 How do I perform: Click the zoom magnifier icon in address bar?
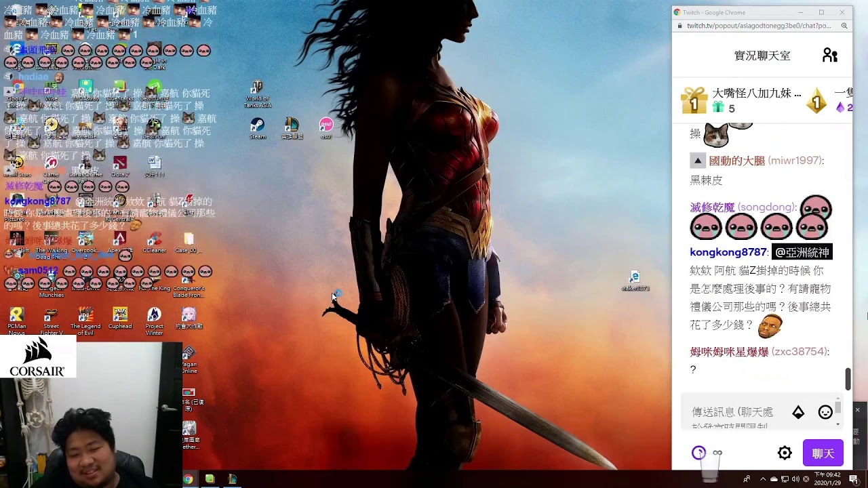click(x=844, y=26)
